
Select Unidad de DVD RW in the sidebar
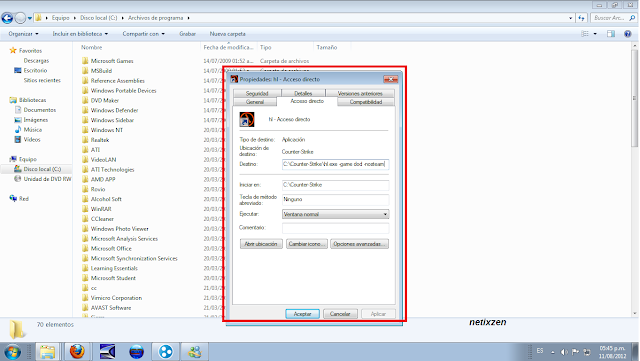(x=47, y=179)
